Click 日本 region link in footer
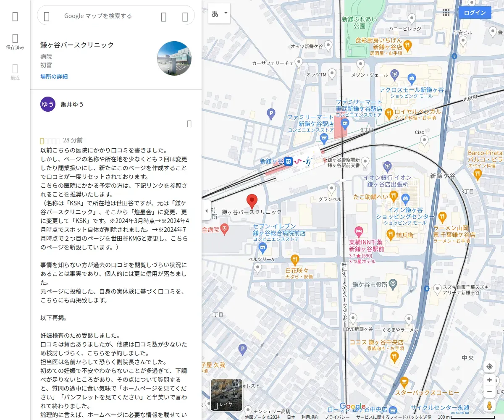 coord(291,417)
